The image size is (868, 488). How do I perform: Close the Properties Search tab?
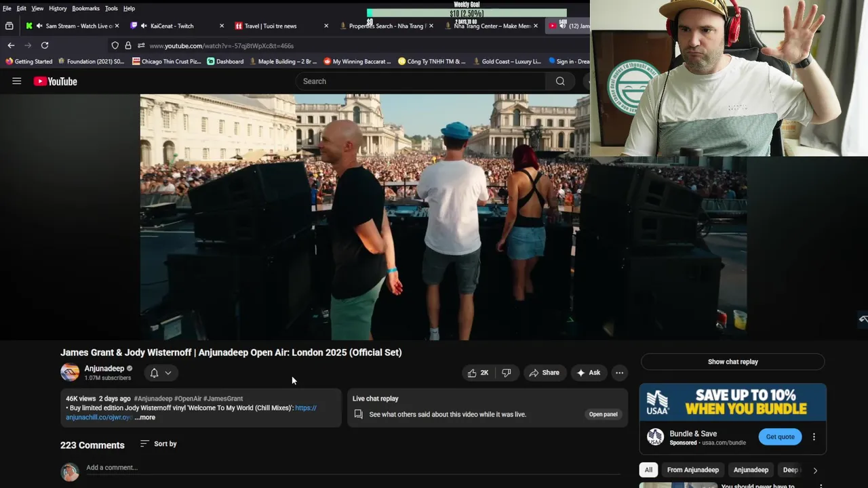(431, 26)
